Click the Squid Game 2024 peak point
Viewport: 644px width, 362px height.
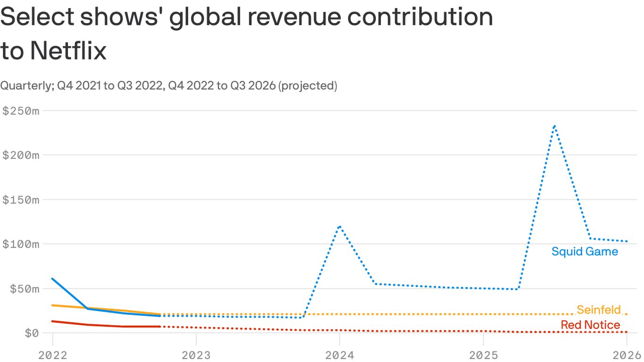[x=339, y=226]
